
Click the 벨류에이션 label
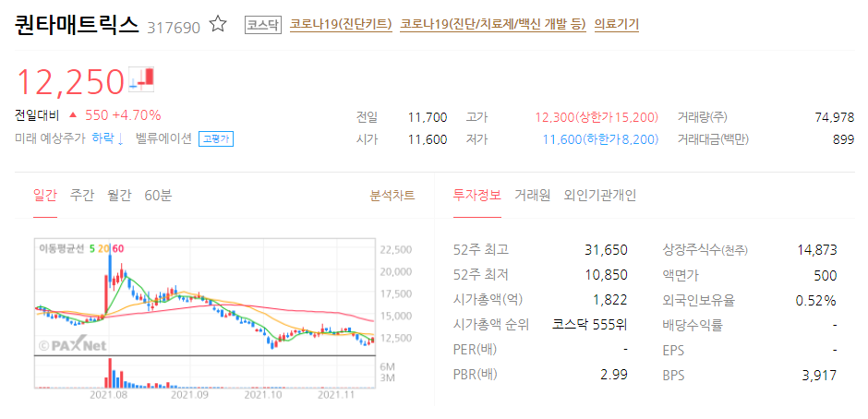tap(163, 138)
